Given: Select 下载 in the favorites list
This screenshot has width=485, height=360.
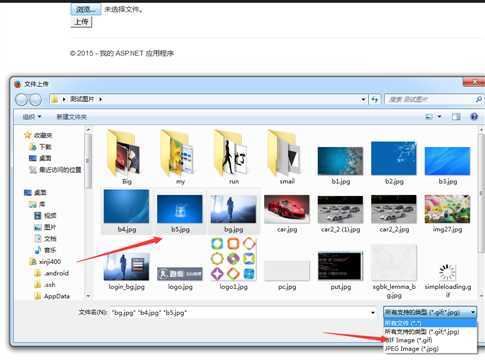Looking at the screenshot, I should click(40, 147).
